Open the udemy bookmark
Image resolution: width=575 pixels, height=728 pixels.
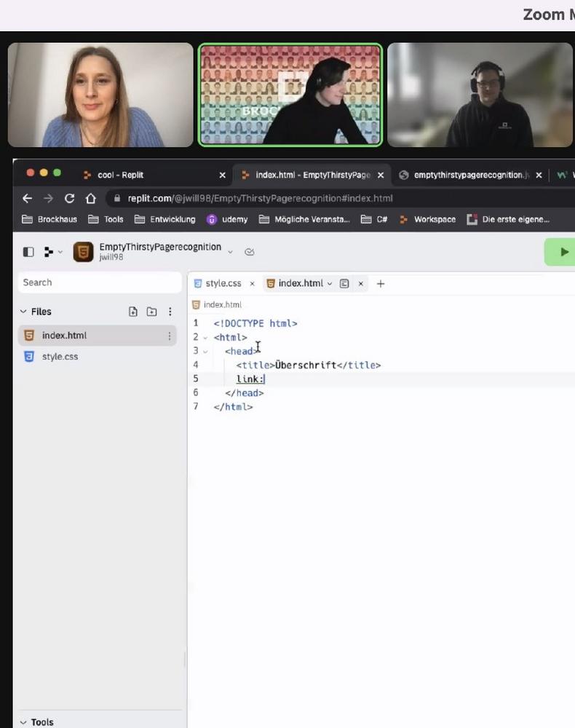[227, 219]
